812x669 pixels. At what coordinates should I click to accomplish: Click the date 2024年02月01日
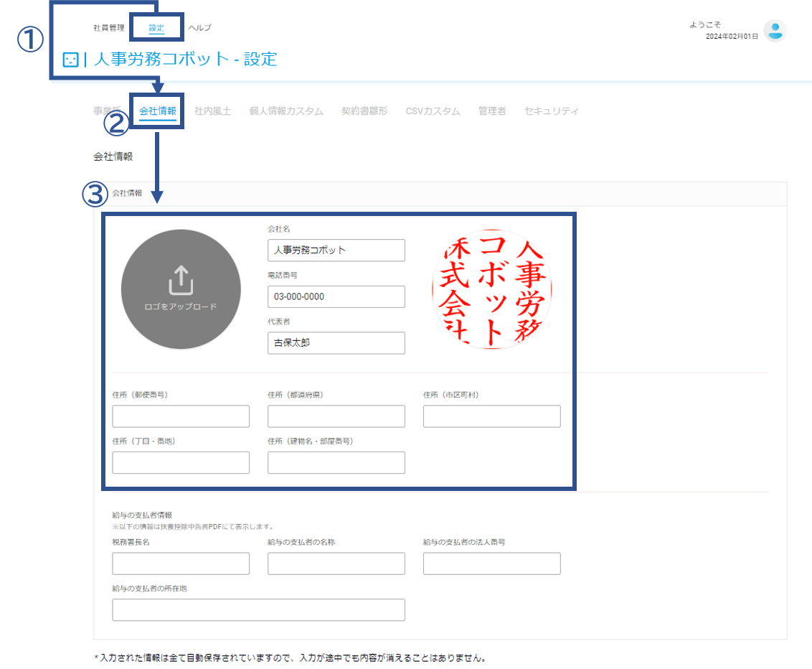(732, 37)
